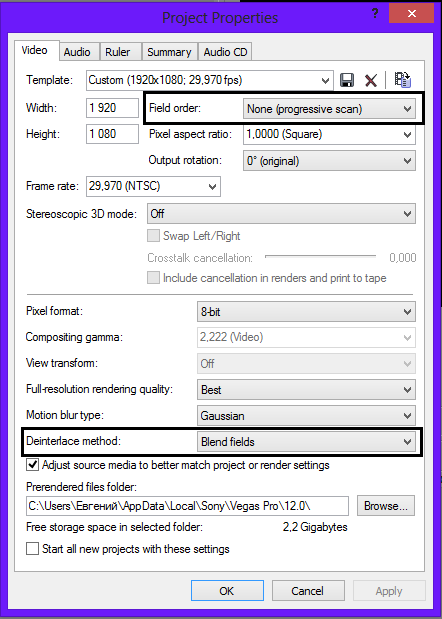Open the Frame rate dropdown
This screenshot has height=619, width=442.
pos(153,186)
